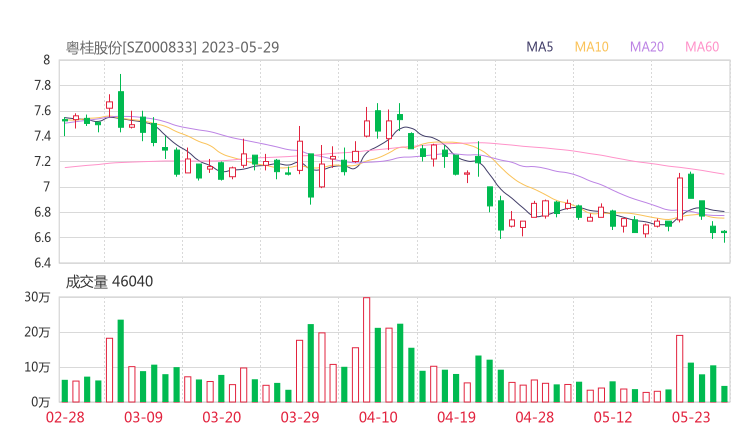The height and width of the screenshot is (440, 740).
Task: Select the tallest red volume bar near 04-10
Action: pyautogui.click(x=367, y=350)
